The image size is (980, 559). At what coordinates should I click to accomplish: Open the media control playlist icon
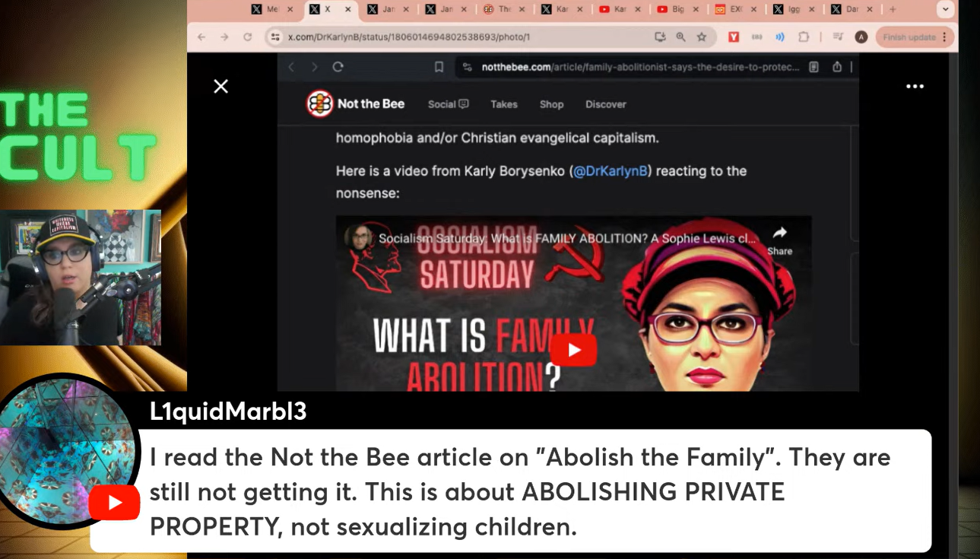838,37
